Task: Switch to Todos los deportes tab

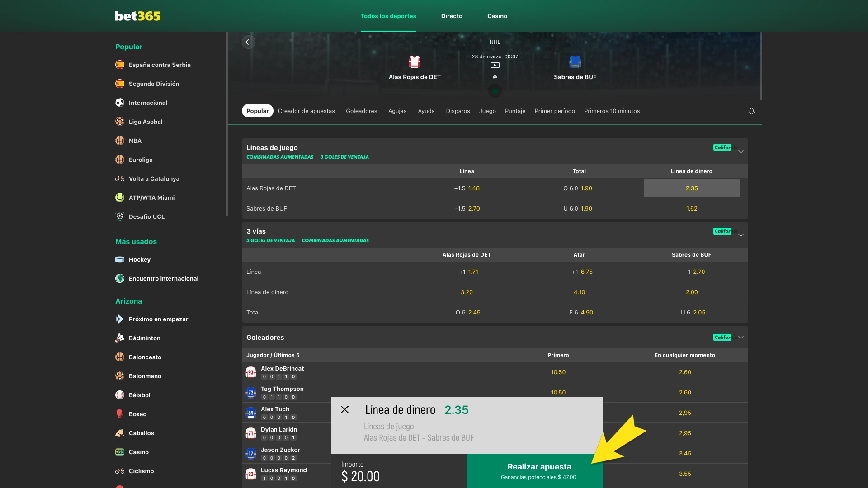Action: [388, 16]
